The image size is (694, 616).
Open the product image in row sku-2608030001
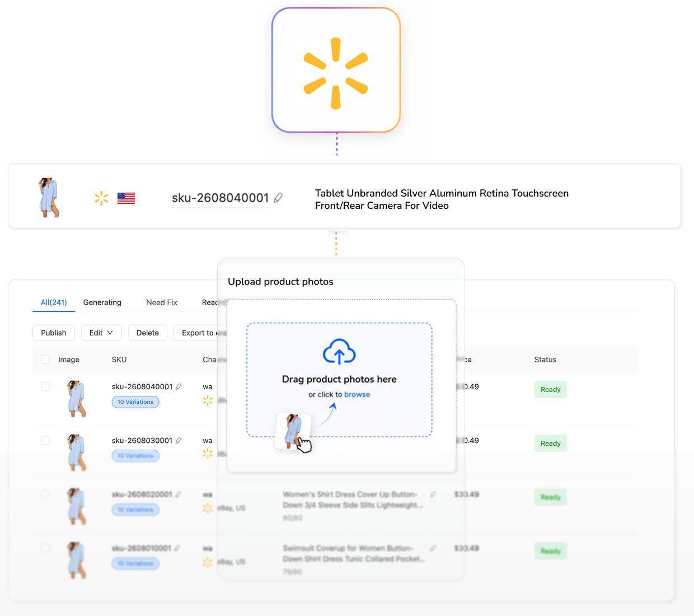76,452
